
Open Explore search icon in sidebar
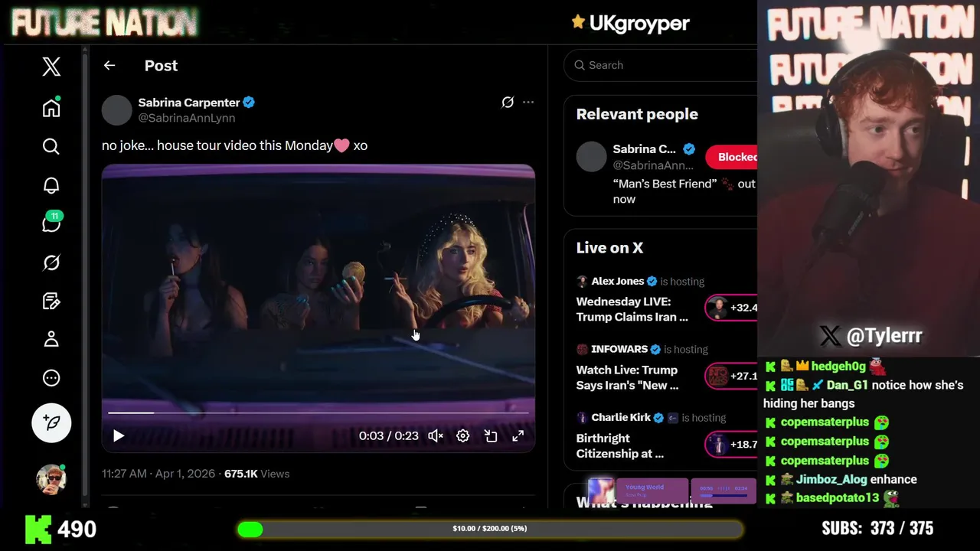pos(51,146)
